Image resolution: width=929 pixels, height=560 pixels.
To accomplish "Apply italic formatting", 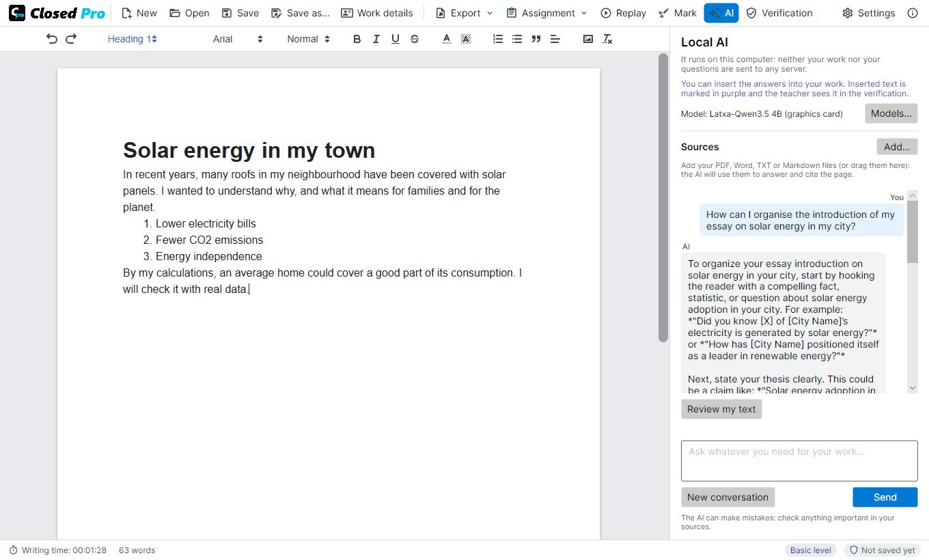I will click(376, 39).
